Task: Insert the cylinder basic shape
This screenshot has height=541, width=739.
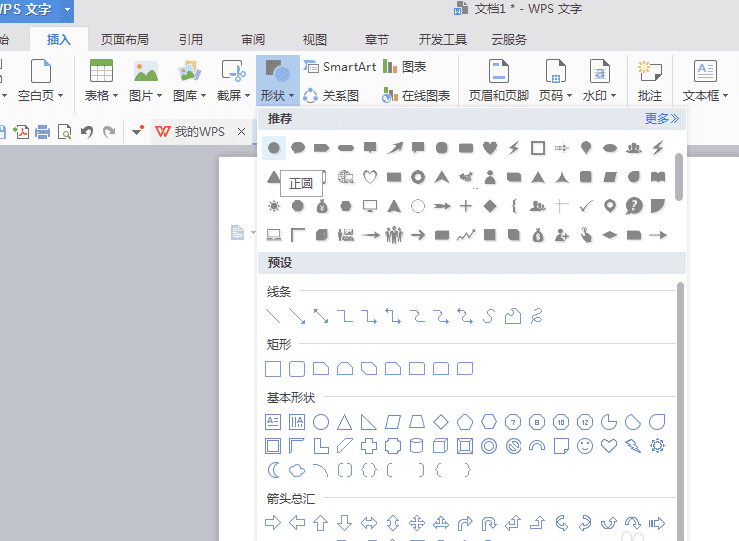Action: pyautogui.click(x=417, y=445)
